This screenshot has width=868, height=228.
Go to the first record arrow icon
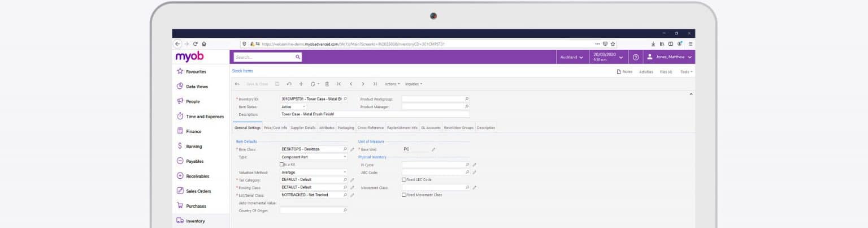[339, 84]
